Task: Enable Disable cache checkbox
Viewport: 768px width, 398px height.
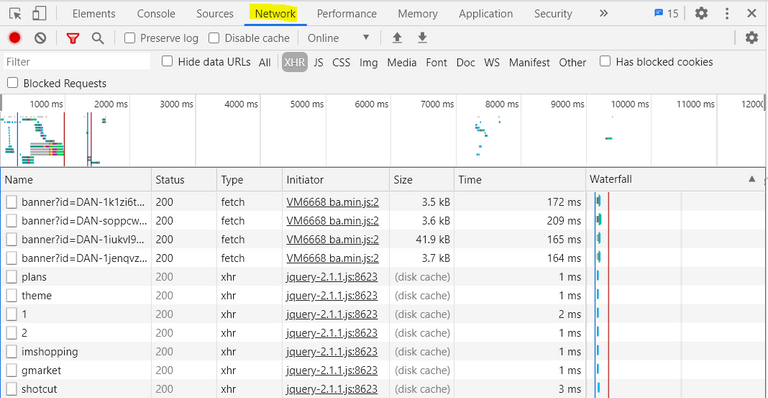Action: point(214,38)
